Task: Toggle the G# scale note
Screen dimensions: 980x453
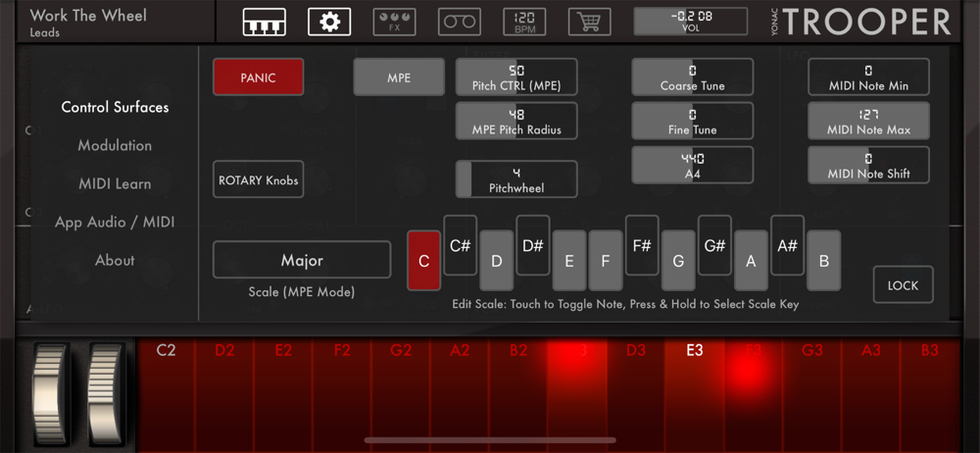Action: pyautogui.click(x=714, y=245)
